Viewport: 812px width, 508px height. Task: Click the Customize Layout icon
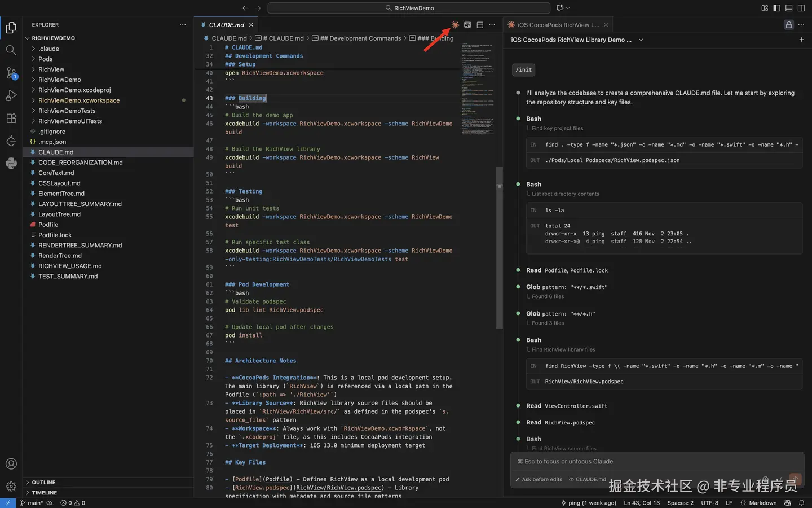click(765, 8)
